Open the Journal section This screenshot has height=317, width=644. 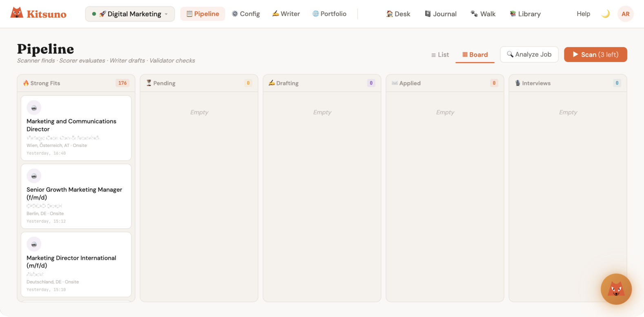pos(441,14)
